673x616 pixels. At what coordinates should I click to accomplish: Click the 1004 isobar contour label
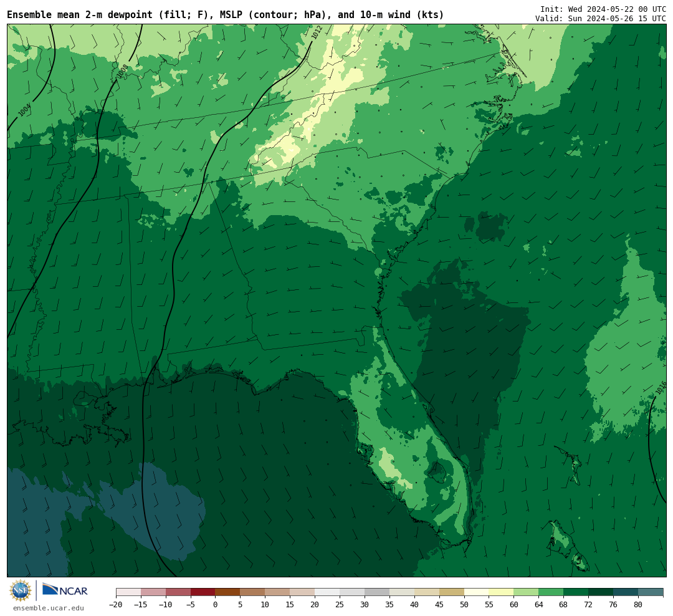24,110
